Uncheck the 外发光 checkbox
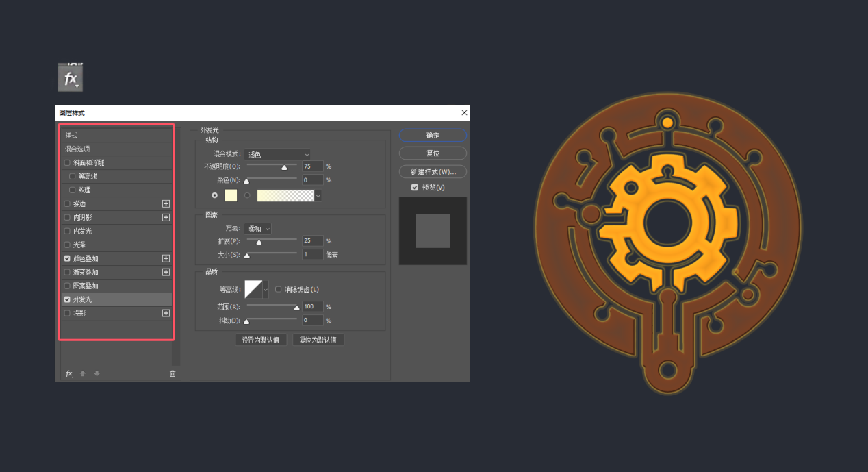 click(67, 299)
